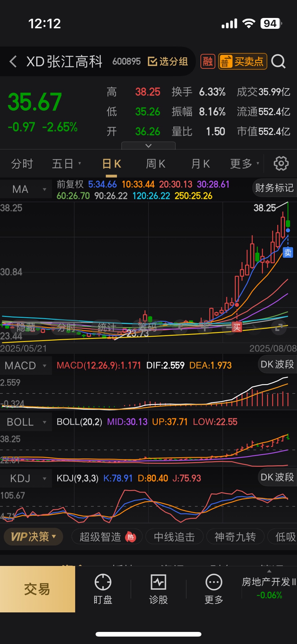This screenshot has height=644, width=297.
Task: Tap the KDJ(9,3,3) parameter label
Action: click(x=77, y=478)
